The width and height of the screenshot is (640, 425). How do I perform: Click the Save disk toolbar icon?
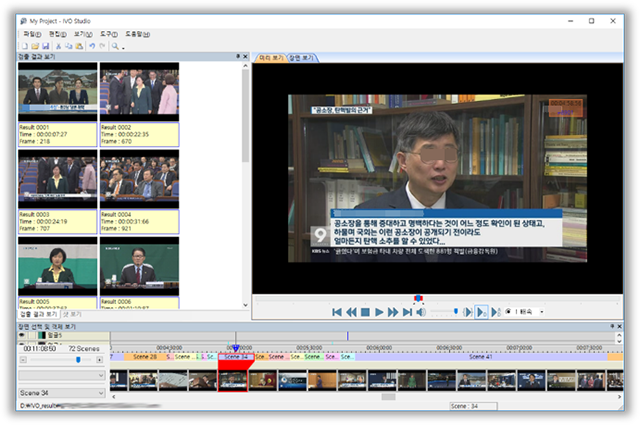click(x=46, y=46)
